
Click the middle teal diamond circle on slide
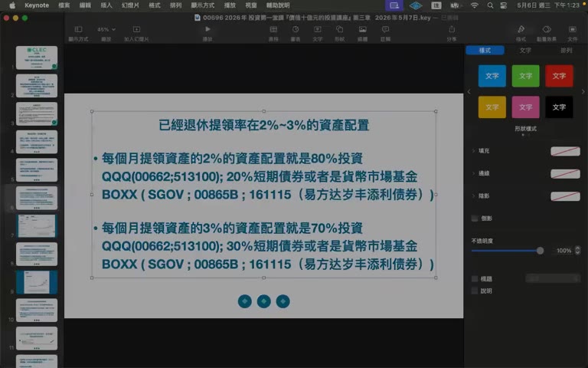(x=263, y=301)
